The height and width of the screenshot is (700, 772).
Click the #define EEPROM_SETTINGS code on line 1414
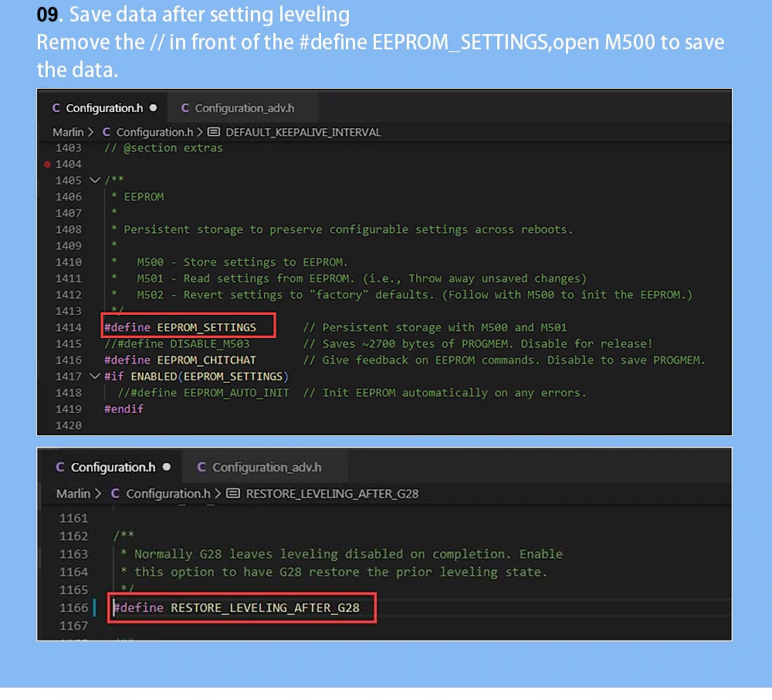[x=180, y=328]
